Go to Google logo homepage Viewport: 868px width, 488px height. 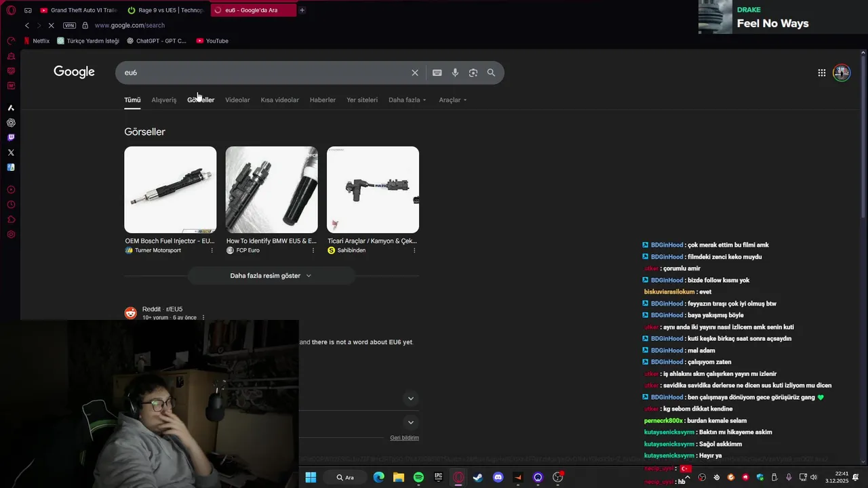74,72
